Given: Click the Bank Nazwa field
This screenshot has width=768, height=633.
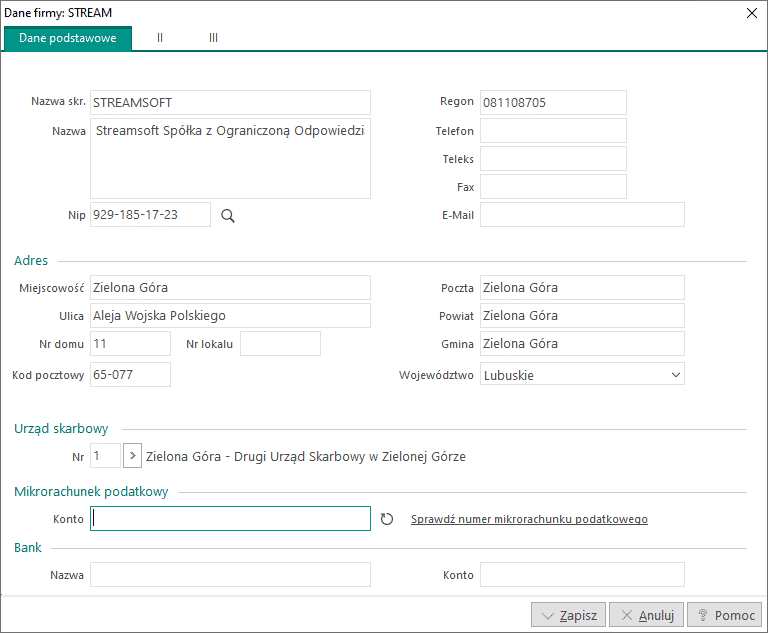Looking at the screenshot, I should point(230,574).
